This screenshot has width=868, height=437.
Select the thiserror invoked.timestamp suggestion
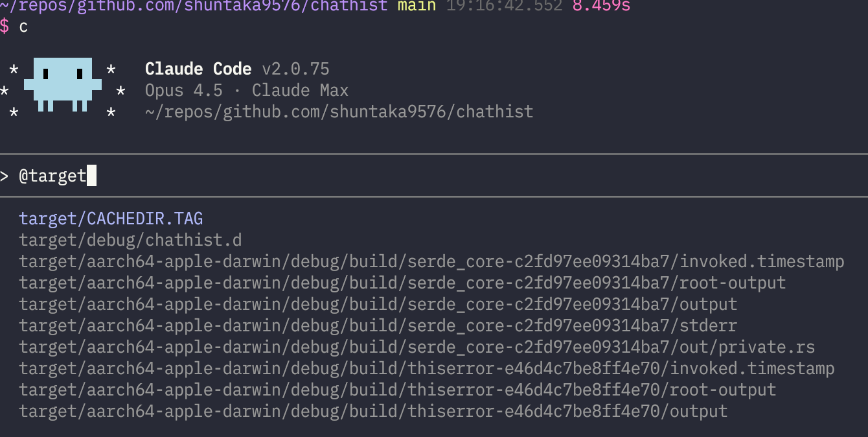tap(426, 368)
